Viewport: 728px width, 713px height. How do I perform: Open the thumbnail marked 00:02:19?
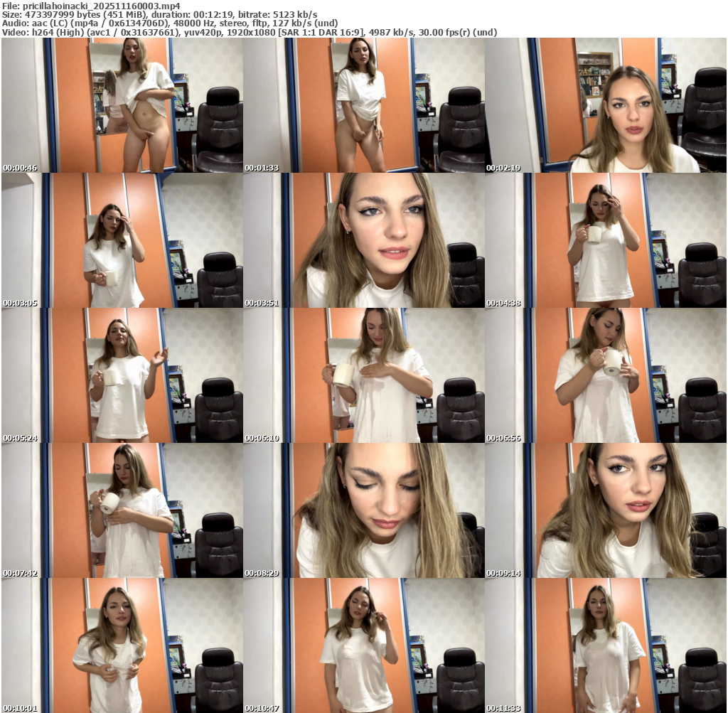(606, 105)
